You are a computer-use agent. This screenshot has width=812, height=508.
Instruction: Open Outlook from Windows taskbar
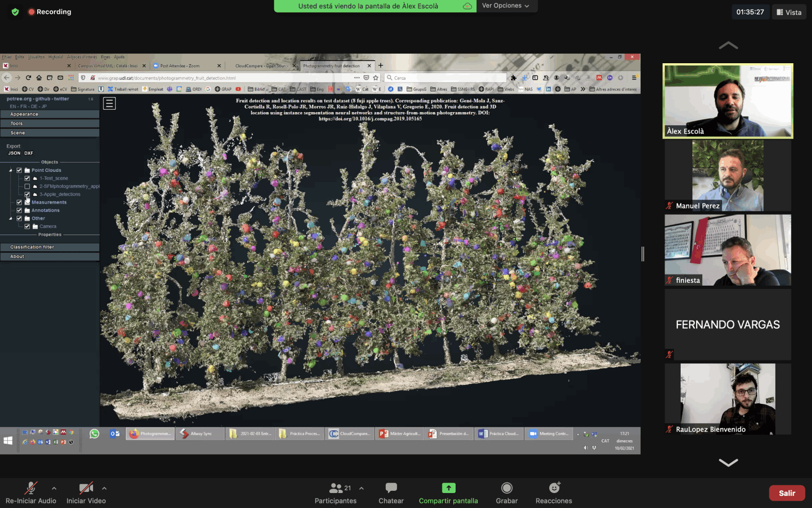(115, 434)
